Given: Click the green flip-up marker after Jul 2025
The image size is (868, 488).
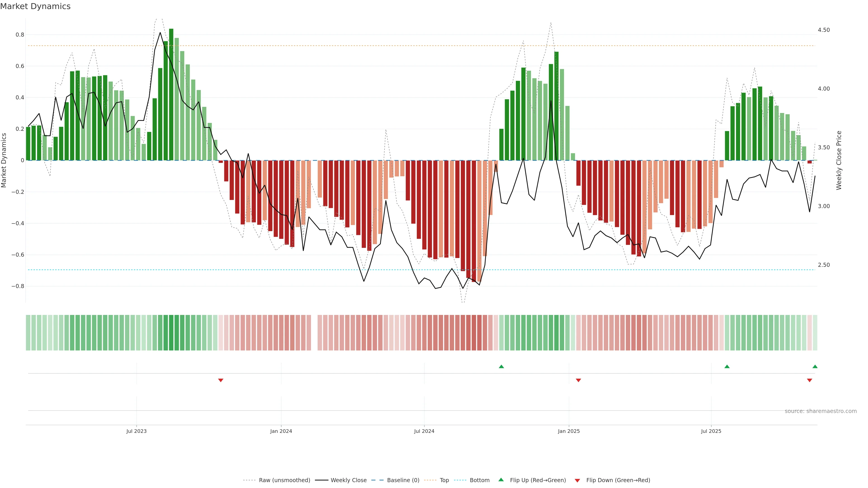Looking at the screenshot, I should coord(727,366).
